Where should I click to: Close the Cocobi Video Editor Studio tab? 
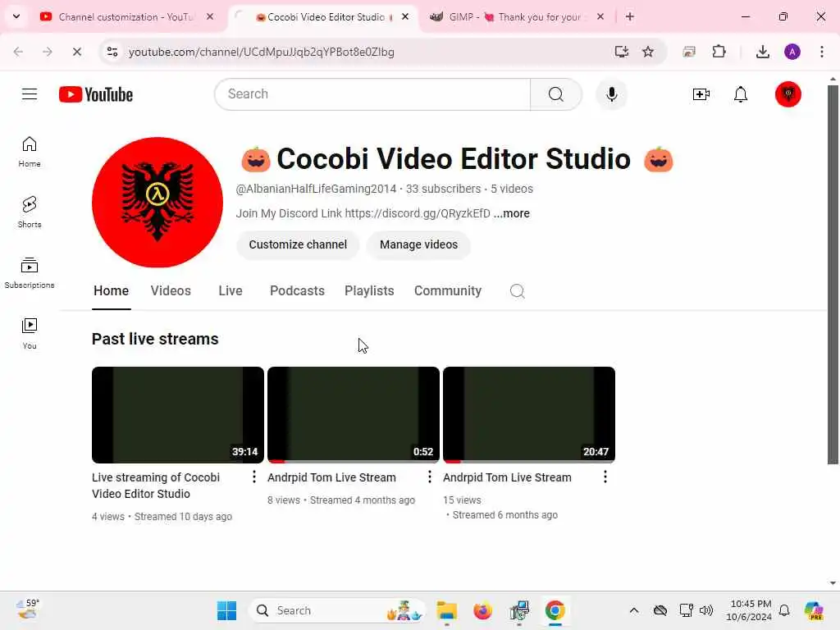point(405,16)
